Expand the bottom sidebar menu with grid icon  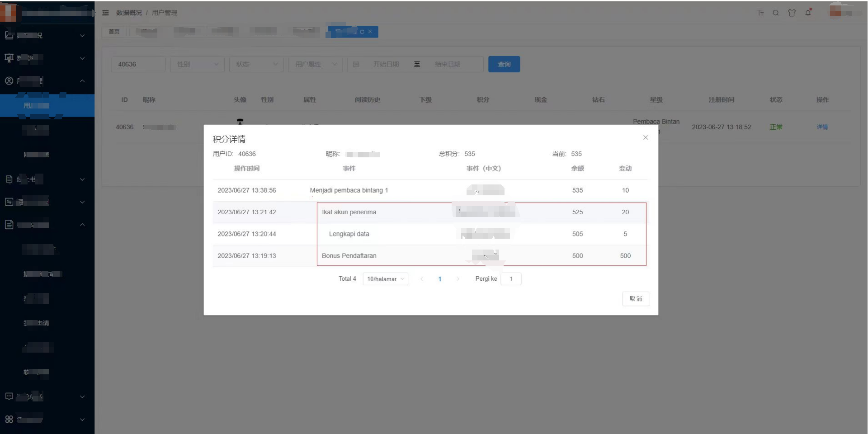point(47,420)
